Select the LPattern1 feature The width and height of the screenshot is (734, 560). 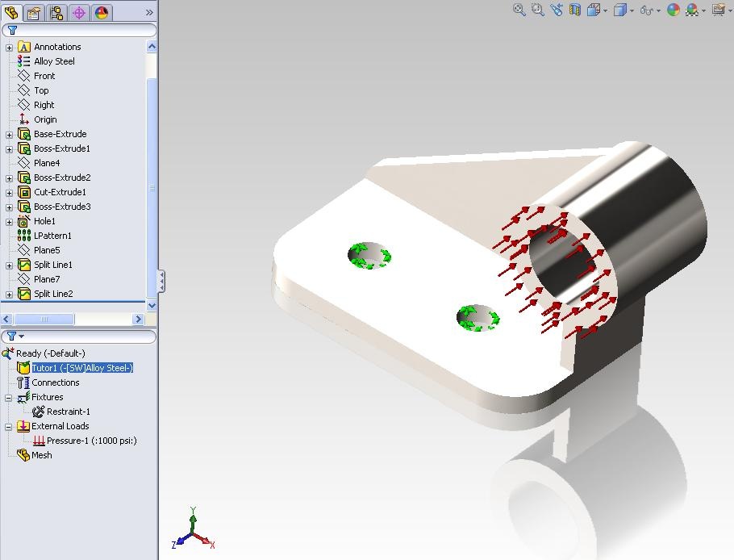(52, 236)
